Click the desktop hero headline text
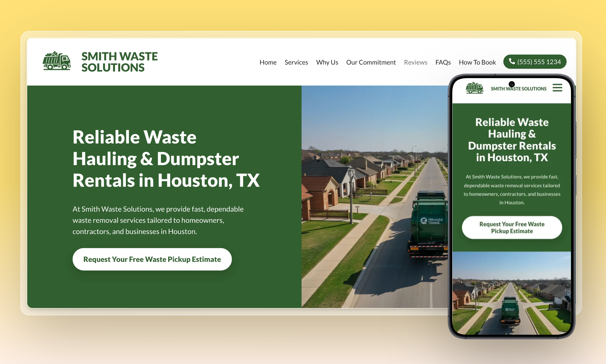This screenshot has width=606, height=364. (166, 159)
